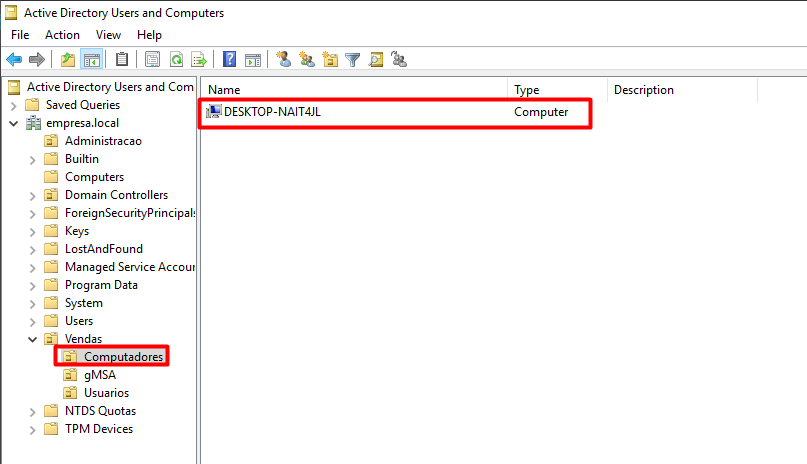Go up one level with folder icon
This screenshot has width=807, height=464.
pos(68,60)
